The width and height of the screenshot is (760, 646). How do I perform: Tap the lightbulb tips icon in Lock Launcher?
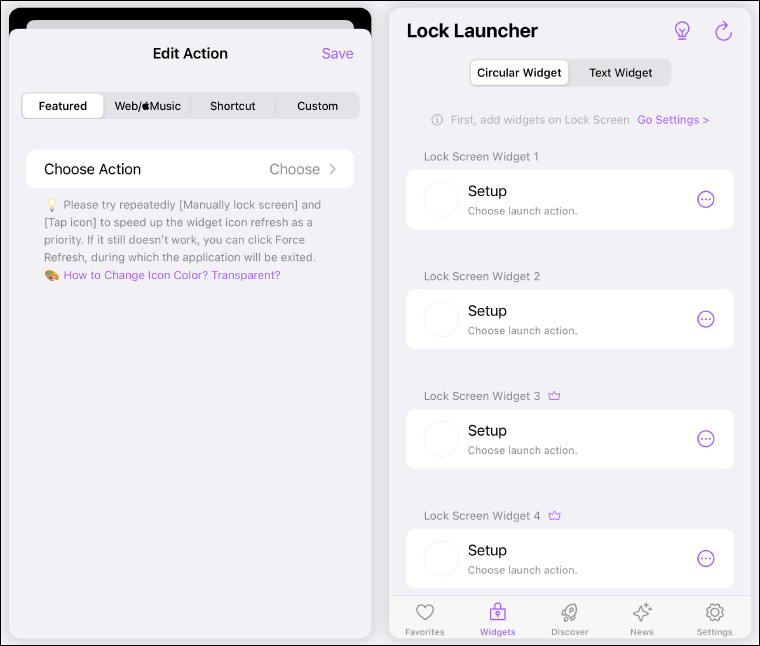pyautogui.click(x=682, y=31)
